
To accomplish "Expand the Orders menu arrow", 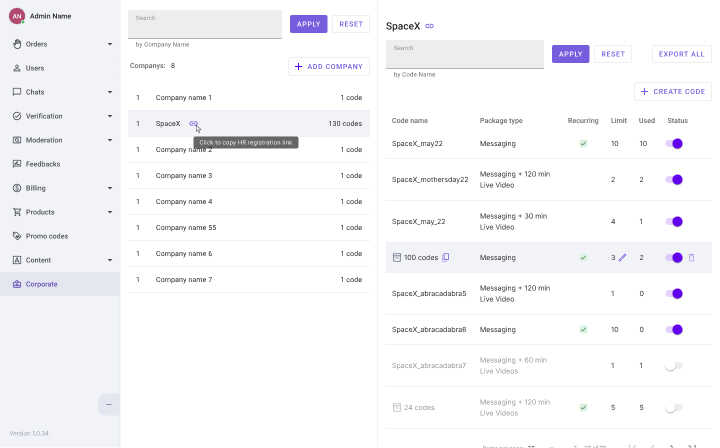I will 110,44.
